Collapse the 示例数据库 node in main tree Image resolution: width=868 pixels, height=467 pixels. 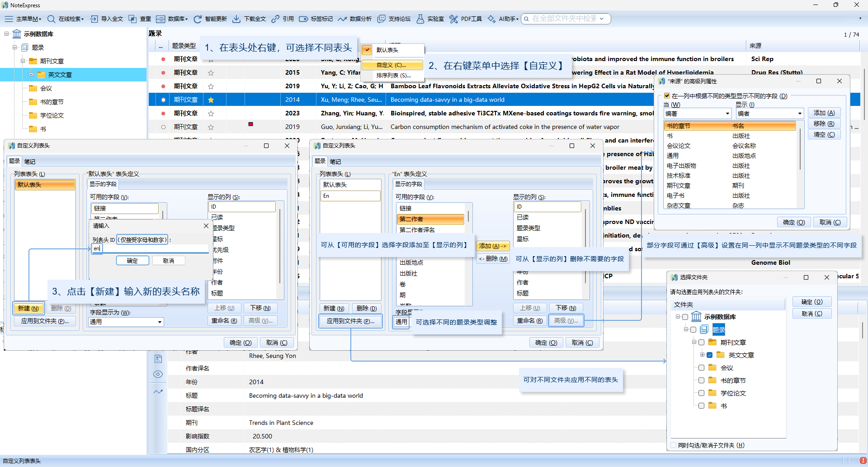pos(6,34)
